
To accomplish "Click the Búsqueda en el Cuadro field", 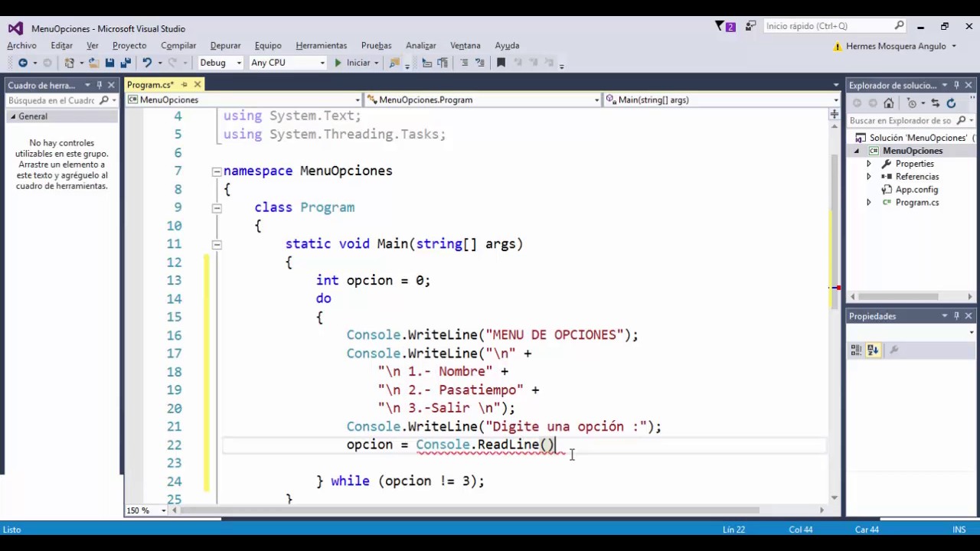I will (x=51, y=100).
